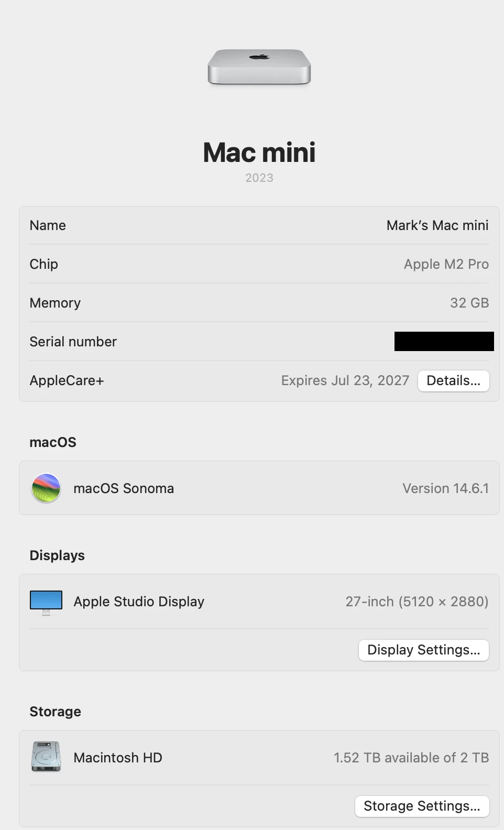The width and height of the screenshot is (504, 830).
Task: Click the Apple M2 Pro chip value
Action: point(446,264)
